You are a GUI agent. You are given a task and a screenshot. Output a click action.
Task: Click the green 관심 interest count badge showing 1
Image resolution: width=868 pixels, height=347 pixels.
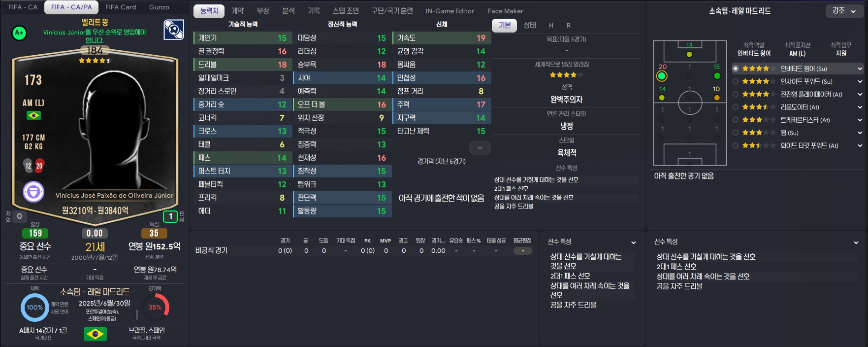click(170, 216)
